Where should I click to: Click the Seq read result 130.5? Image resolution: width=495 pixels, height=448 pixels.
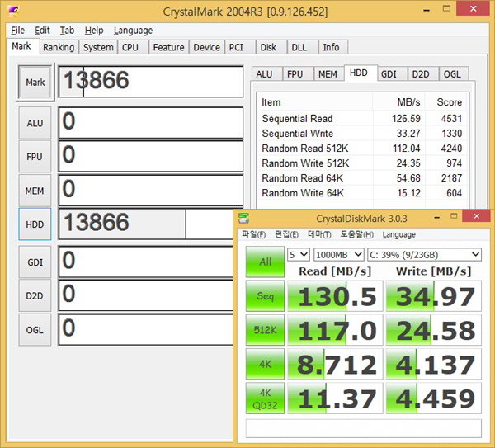tap(335, 296)
